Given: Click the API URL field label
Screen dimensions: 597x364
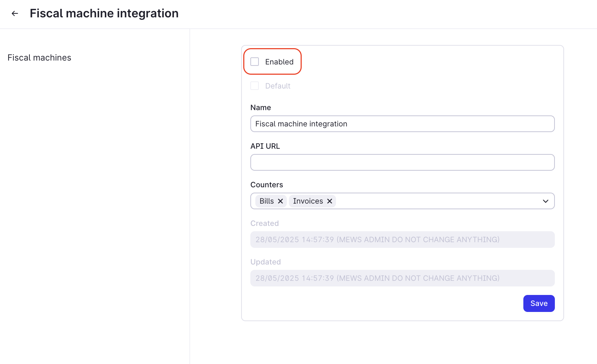Looking at the screenshot, I should [x=265, y=146].
